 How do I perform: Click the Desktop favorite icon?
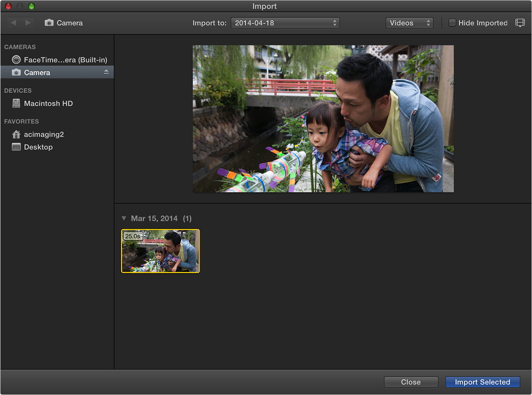pos(16,147)
